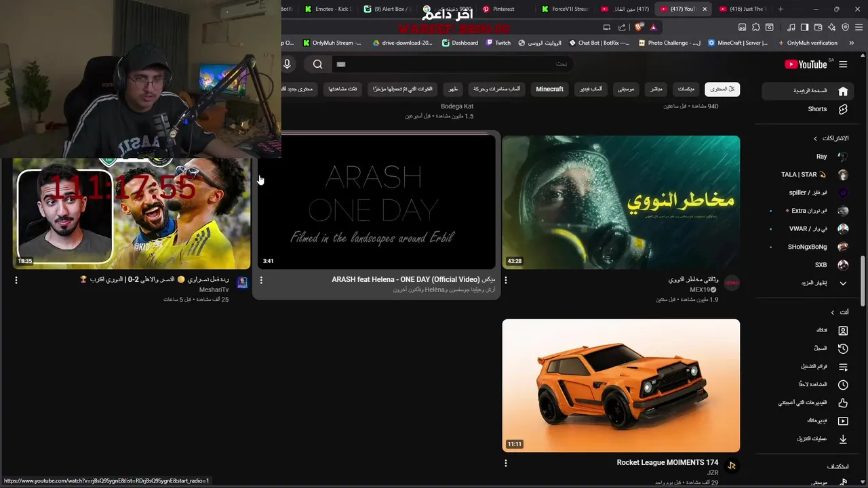This screenshot has width=868, height=488.
Task: Open the Brave wallet icon
Action: (818, 27)
